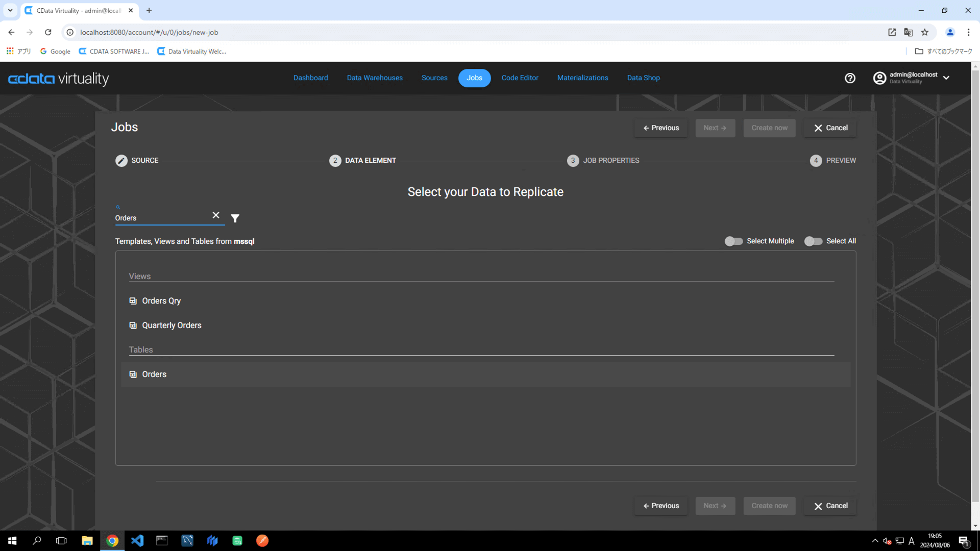980x551 pixels.
Task: Clear the Orders search text
Action: point(216,215)
